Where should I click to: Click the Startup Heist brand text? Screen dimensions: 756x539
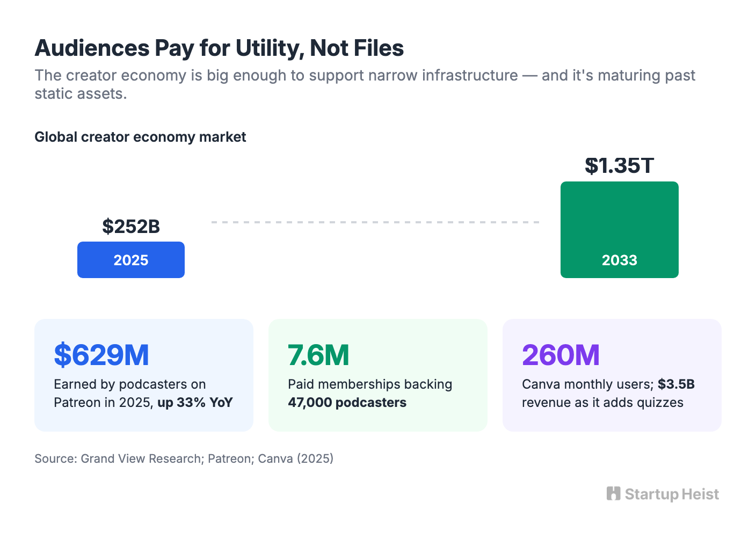coord(672,494)
